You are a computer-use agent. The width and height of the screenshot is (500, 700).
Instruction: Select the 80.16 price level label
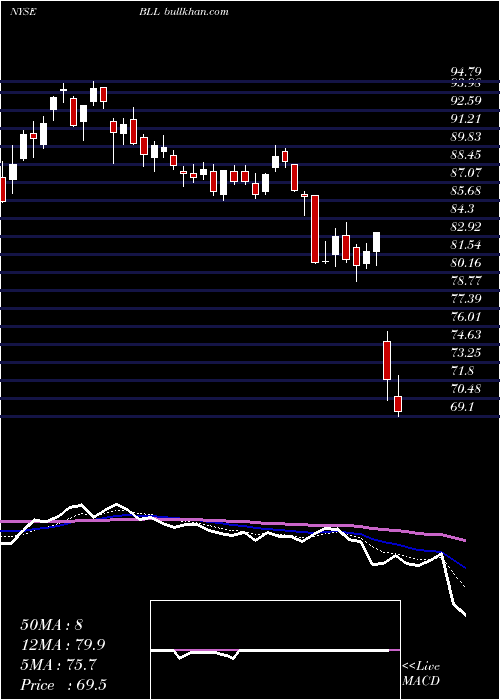(x=465, y=263)
